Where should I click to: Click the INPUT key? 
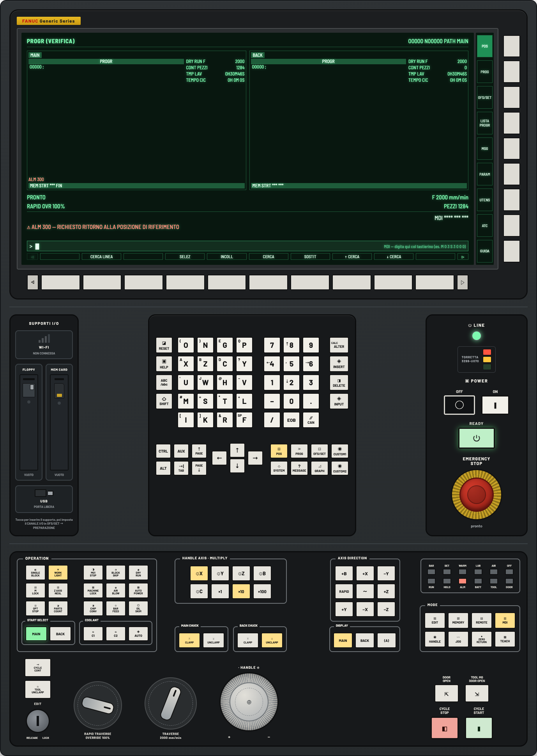(339, 401)
